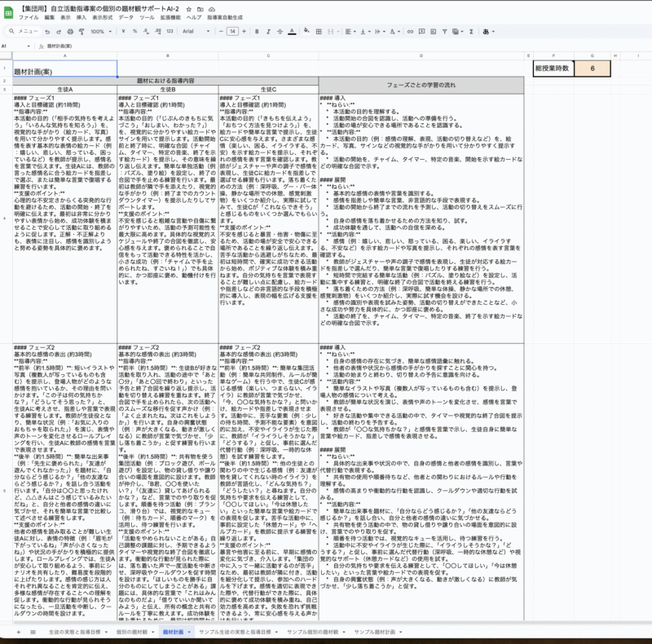Format as percent icon
Viewport: 652px width, 644px height.
click(134, 31)
